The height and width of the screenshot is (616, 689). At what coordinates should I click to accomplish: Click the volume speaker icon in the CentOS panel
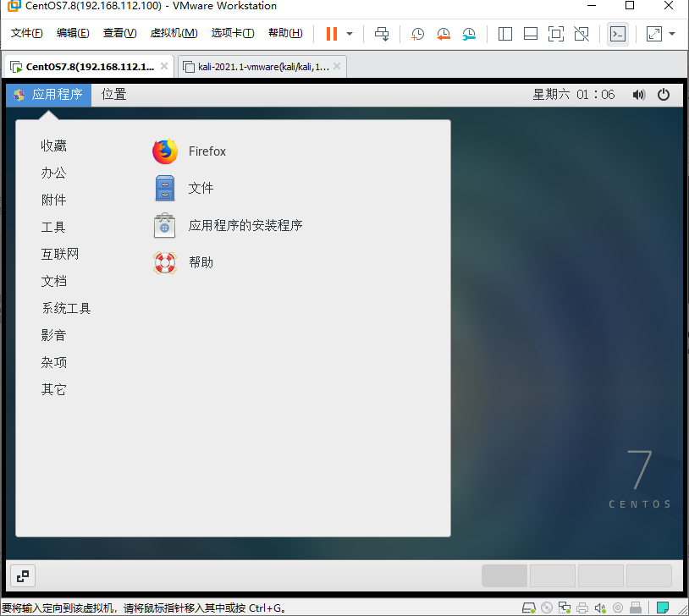coord(639,95)
